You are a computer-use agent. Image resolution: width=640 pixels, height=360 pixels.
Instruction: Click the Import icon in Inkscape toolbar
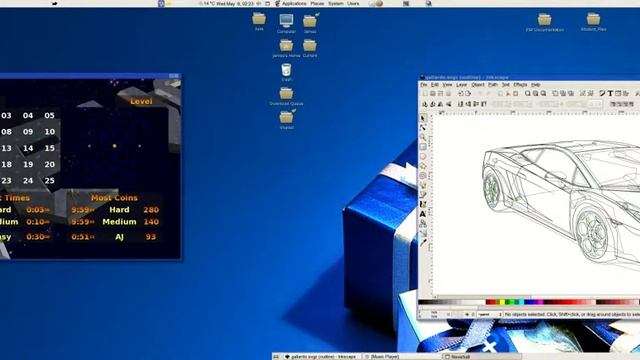click(460, 94)
